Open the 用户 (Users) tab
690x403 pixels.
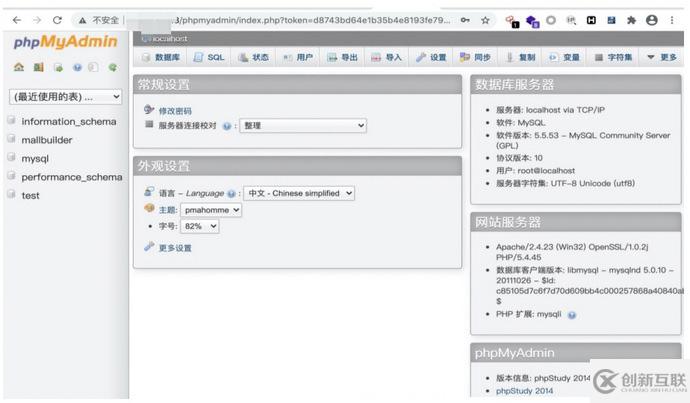(298, 57)
